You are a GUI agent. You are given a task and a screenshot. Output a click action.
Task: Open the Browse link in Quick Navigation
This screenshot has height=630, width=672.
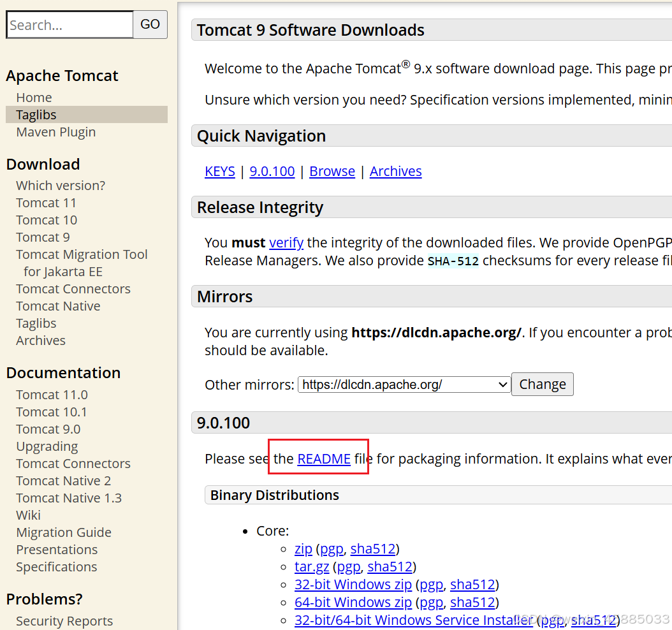(x=332, y=171)
